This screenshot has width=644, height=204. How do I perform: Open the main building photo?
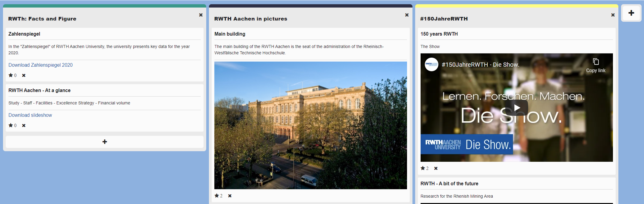click(x=311, y=125)
